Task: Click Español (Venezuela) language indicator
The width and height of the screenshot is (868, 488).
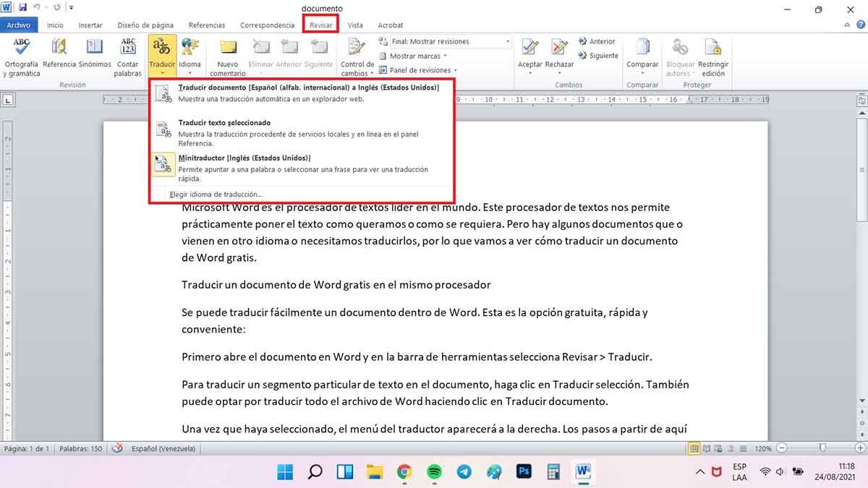Action: pyautogui.click(x=163, y=449)
